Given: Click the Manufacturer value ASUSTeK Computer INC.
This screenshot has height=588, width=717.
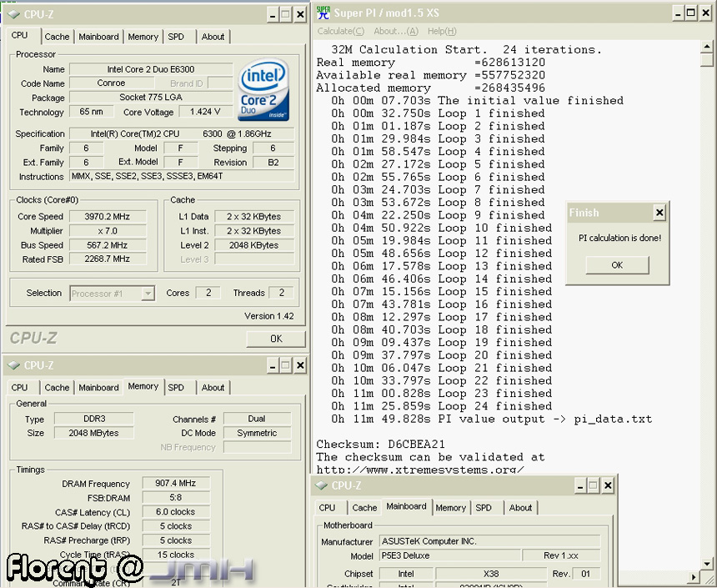Looking at the screenshot, I should [489, 541].
